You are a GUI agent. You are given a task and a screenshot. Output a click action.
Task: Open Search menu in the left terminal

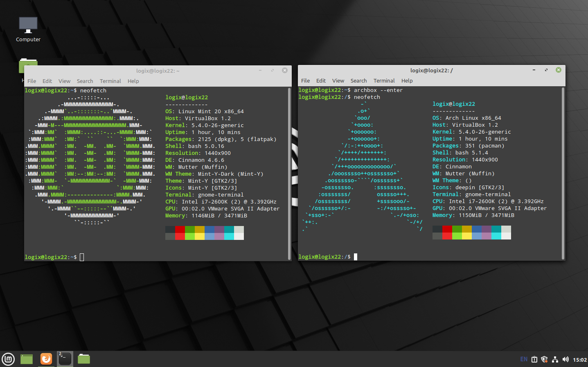[85, 81]
